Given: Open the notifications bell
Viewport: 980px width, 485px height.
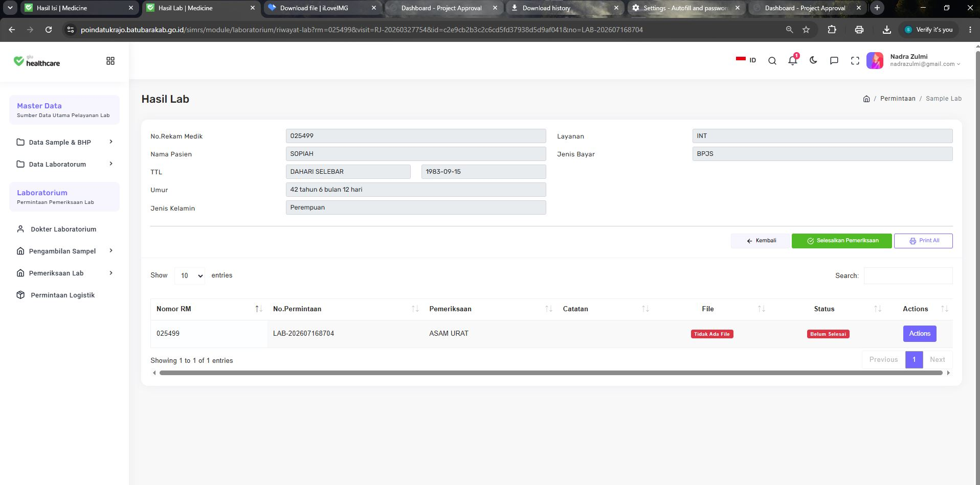Looking at the screenshot, I should (x=793, y=60).
